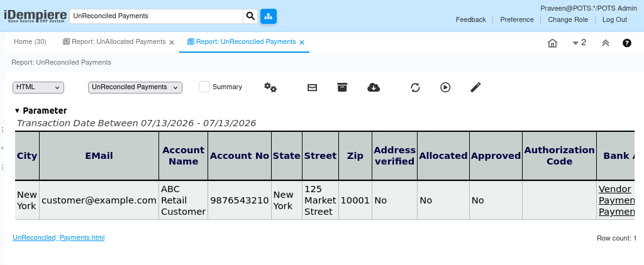Click the Approved column header
This screenshot has height=265, width=644.
pyautogui.click(x=496, y=156)
